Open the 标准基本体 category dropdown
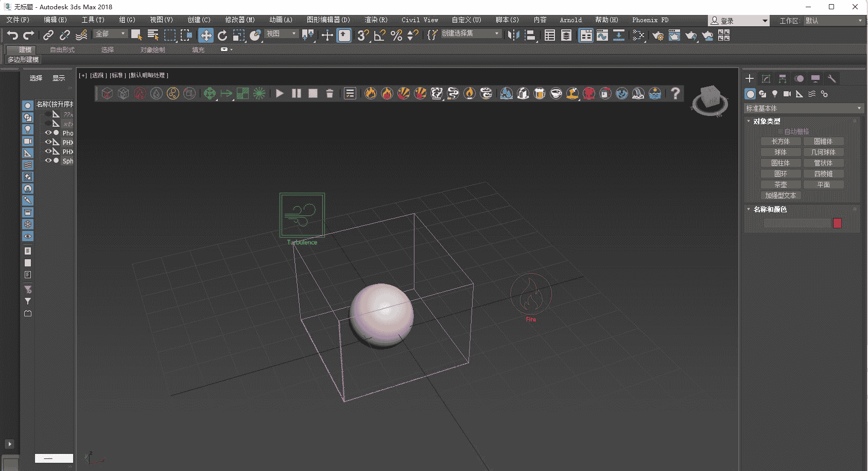The width and height of the screenshot is (868, 471). [802, 108]
